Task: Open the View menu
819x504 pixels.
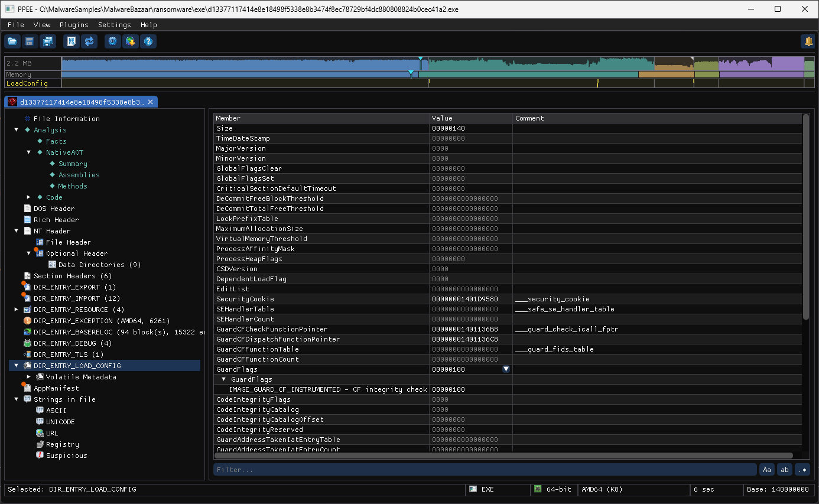Action: coord(42,25)
